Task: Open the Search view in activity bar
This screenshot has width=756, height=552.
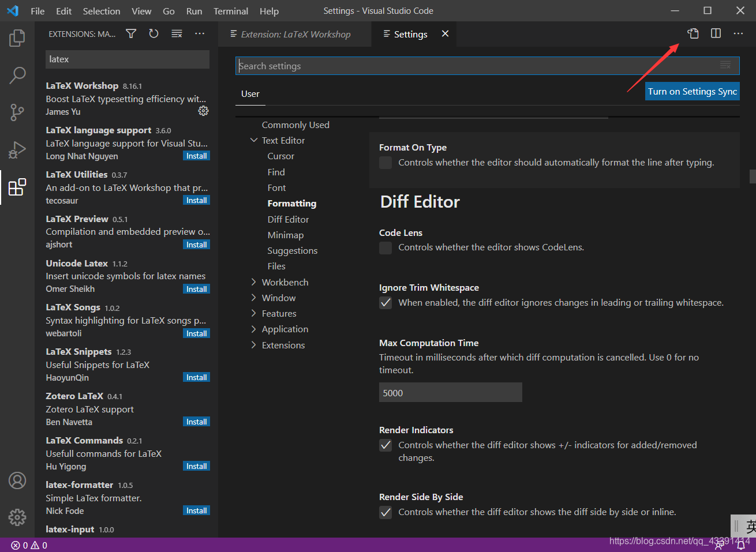Action: (x=17, y=75)
